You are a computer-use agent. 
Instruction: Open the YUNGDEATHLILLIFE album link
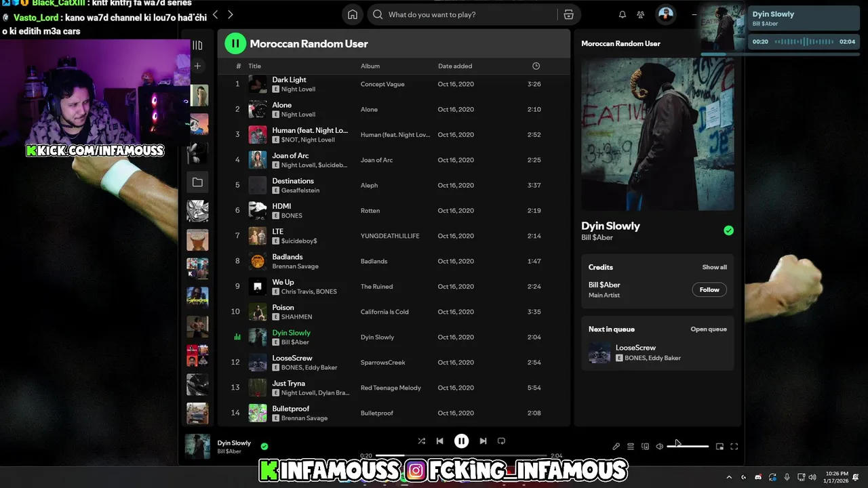tap(390, 236)
